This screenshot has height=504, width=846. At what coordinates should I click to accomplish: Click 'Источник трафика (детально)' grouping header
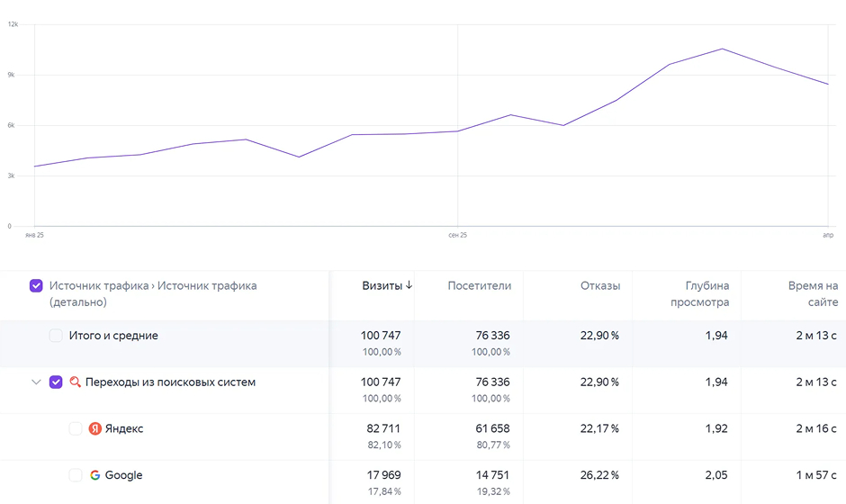click(153, 293)
